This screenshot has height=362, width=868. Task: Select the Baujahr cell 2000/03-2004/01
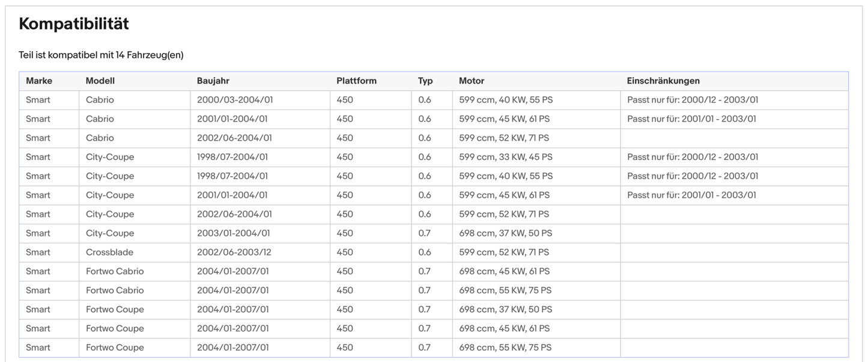point(235,100)
